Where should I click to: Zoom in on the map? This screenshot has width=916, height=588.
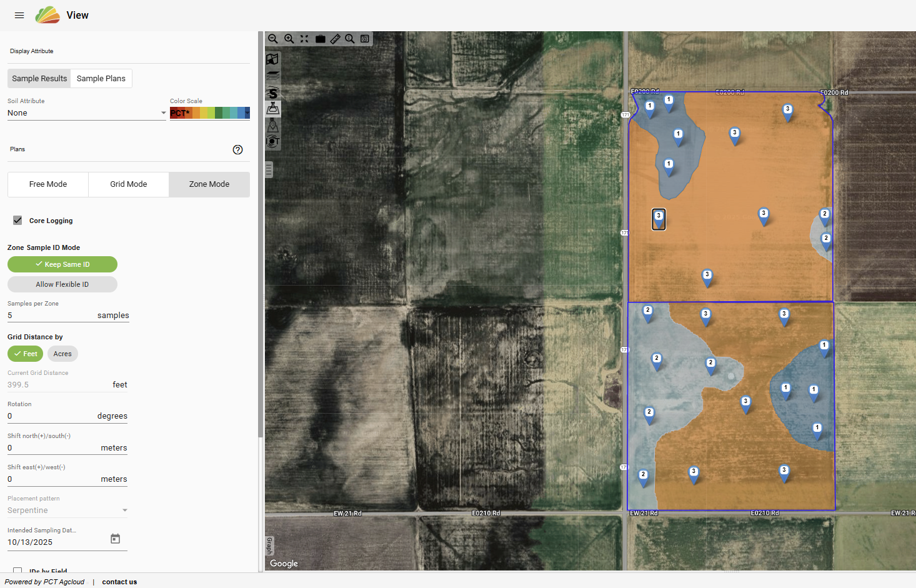[x=289, y=39]
